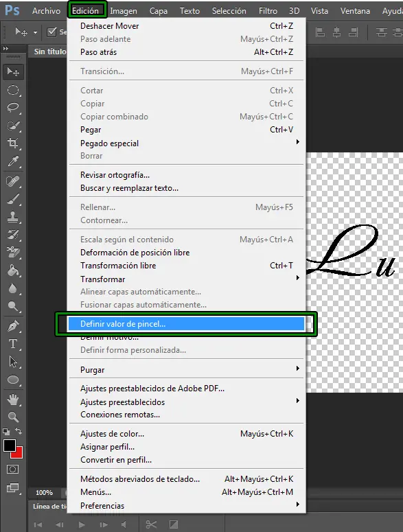The height and width of the screenshot is (532, 403).
Task: Set the red background color swatch
Action: click(x=19, y=454)
